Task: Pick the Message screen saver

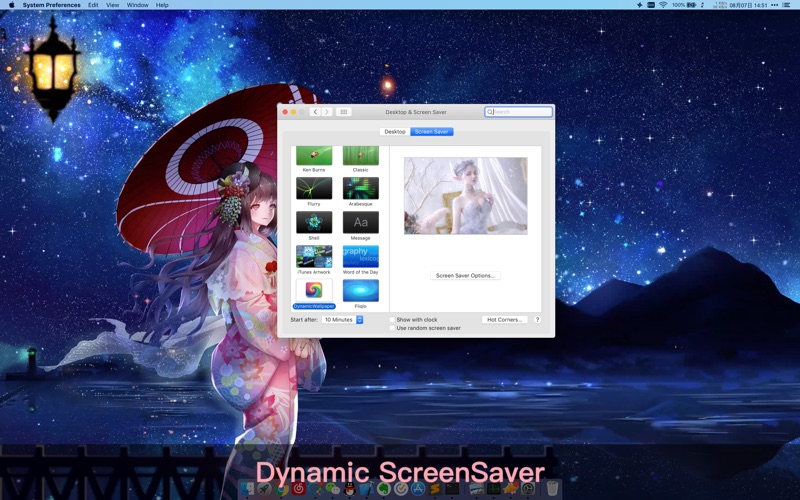Action: [x=360, y=222]
